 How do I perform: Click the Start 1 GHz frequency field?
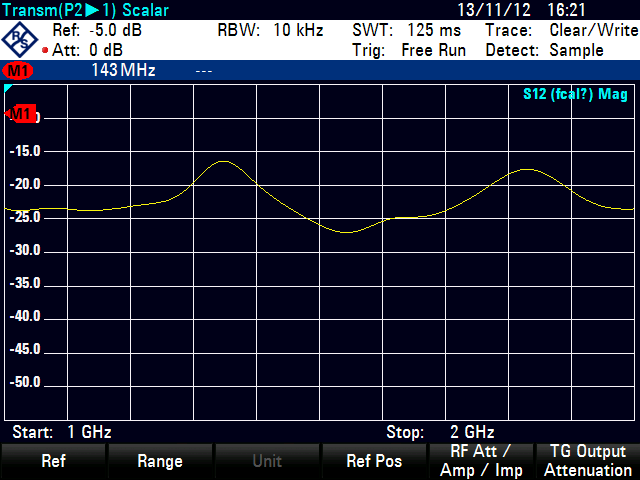(x=62, y=432)
